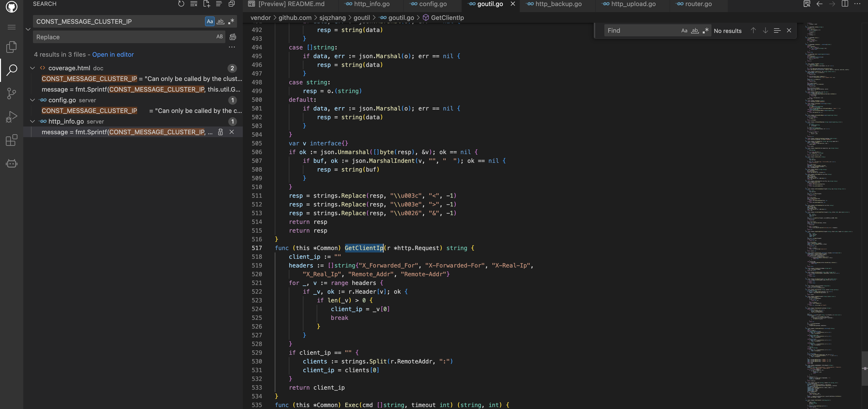Image resolution: width=868 pixels, height=409 pixels.
Task: Open Source Control view in activity bar
Action: pos(11,93)
